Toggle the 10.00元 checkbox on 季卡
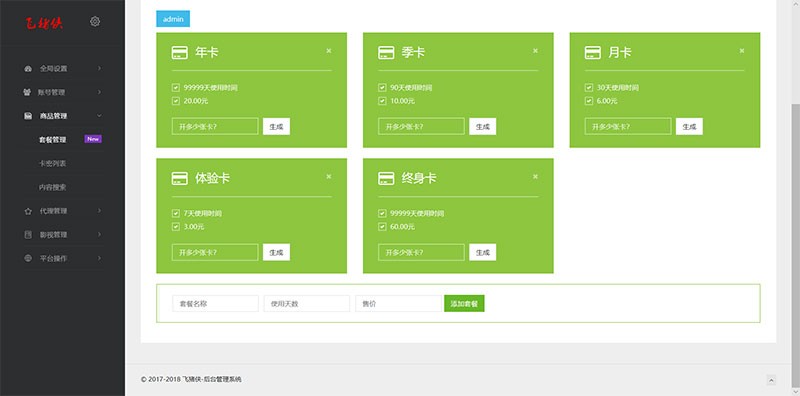 click(x=382, y=101)
